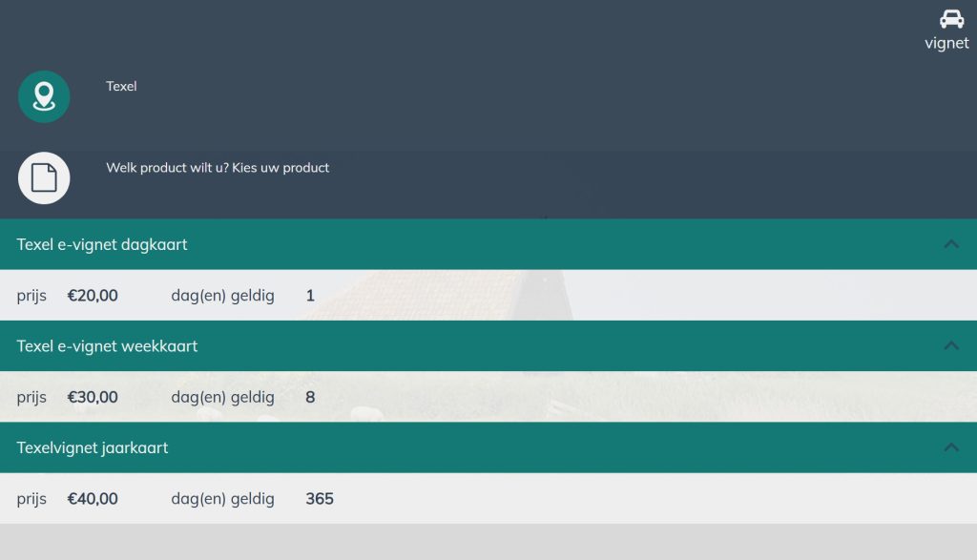
Task: Click the €40,00 price text
Action: pos(93,498)
